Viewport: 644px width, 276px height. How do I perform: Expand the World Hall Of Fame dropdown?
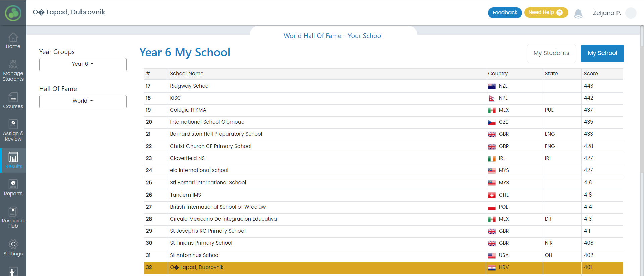pos(83,101)
